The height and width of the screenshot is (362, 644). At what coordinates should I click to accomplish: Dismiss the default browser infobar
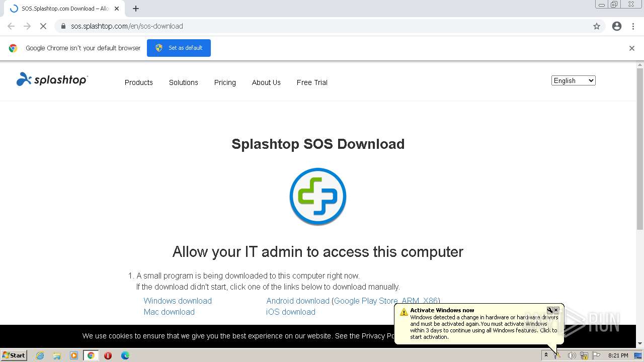click(632, 48)
